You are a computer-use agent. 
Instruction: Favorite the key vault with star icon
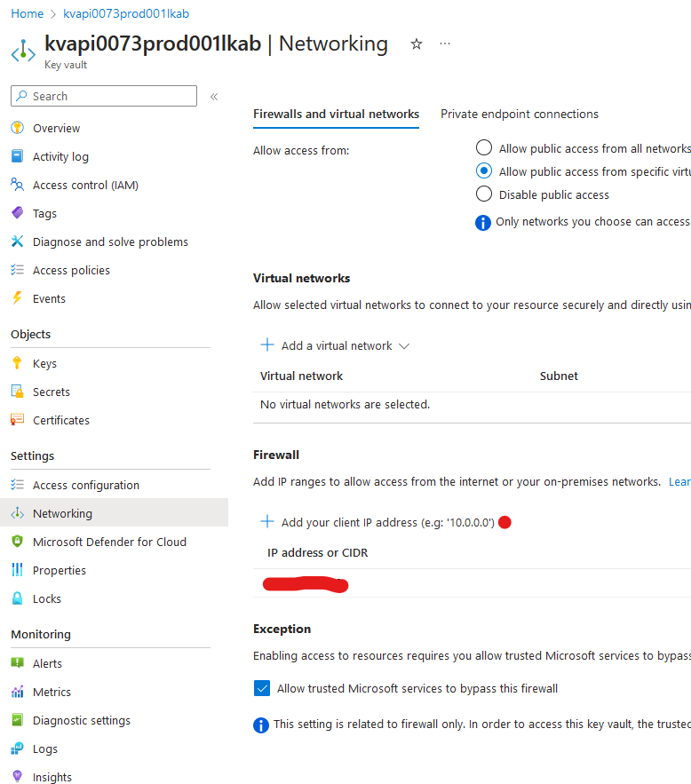(x=416, y=44)
